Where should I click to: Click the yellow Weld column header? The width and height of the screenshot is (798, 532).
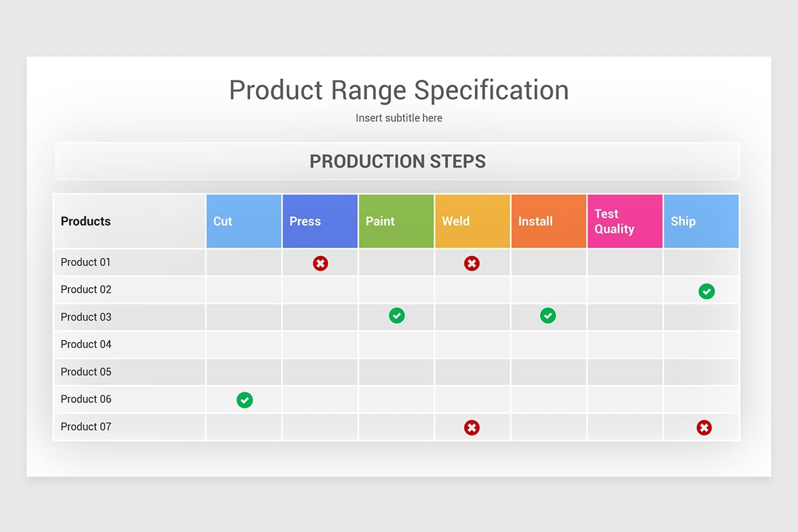(473, 221)
